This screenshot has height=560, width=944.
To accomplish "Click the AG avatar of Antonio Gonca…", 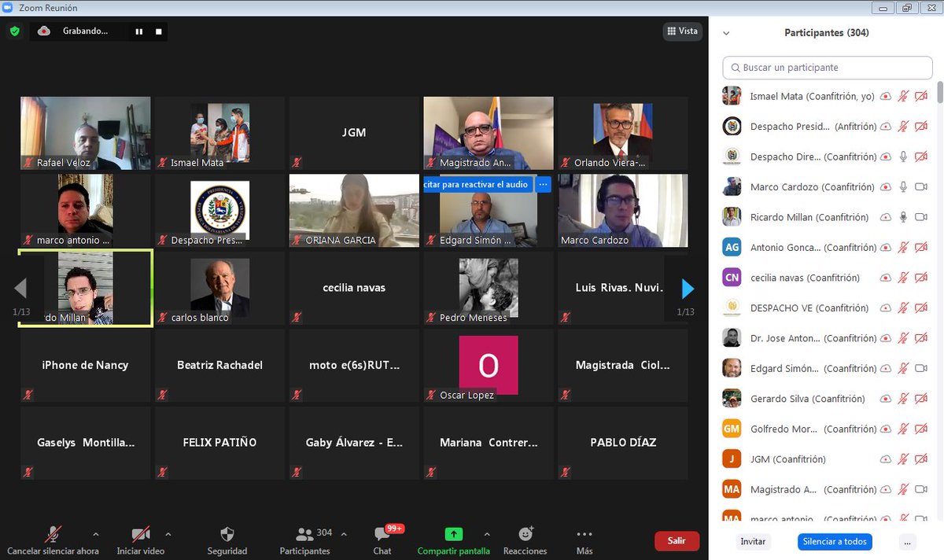I will pyautogui.click(x=732, y=247).
